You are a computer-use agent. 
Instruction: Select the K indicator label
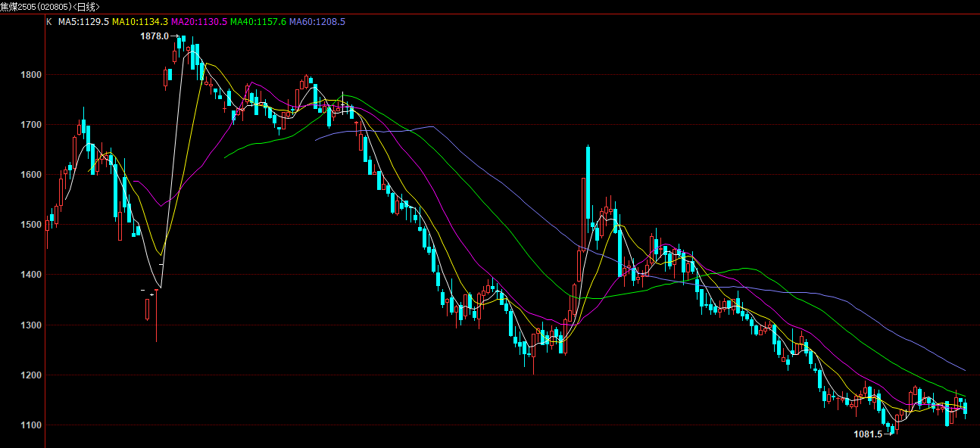pos(49,22)
